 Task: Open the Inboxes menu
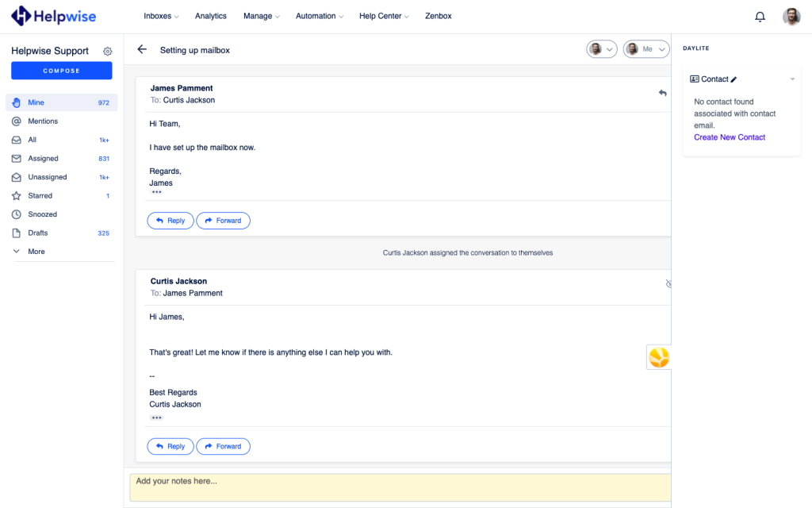point(161,16)
